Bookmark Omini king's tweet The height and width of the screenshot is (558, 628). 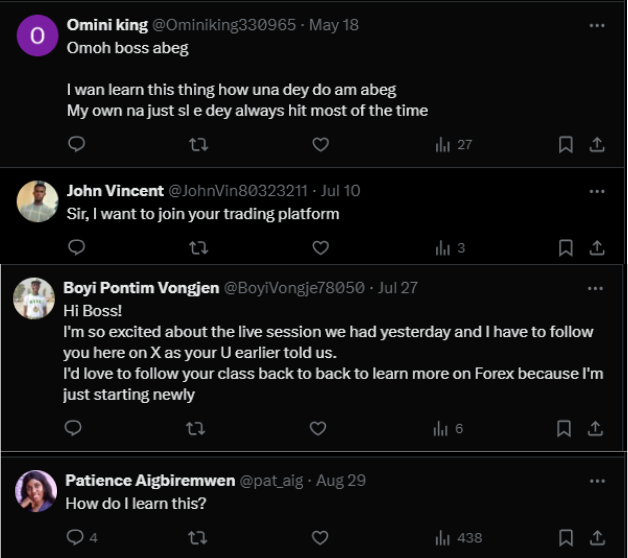[565, 145]
